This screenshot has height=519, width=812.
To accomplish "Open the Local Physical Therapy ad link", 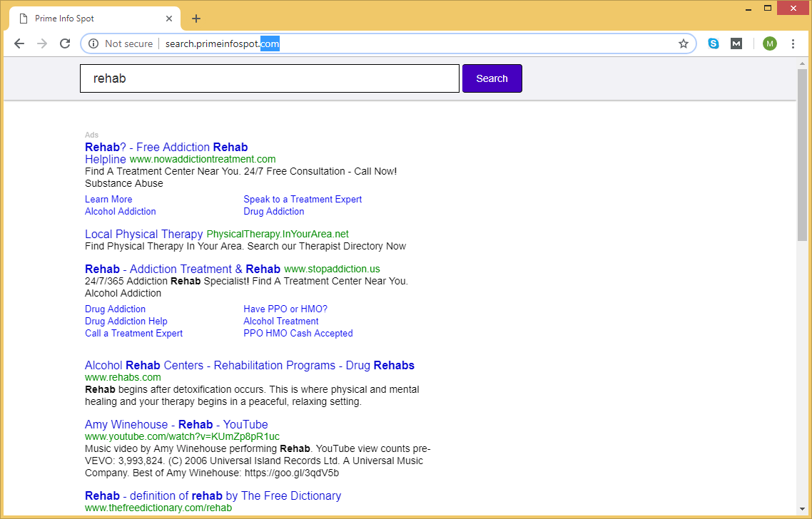I will (x=143, y=234).
